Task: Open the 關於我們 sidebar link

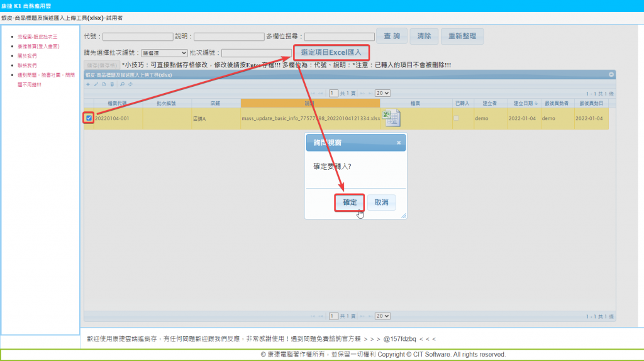Action: point(27,55)
